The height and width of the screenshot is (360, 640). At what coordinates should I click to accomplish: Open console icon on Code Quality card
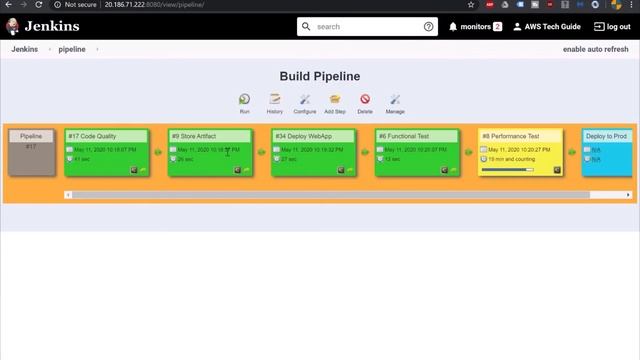pyautogui.click(x=134, y=170)
